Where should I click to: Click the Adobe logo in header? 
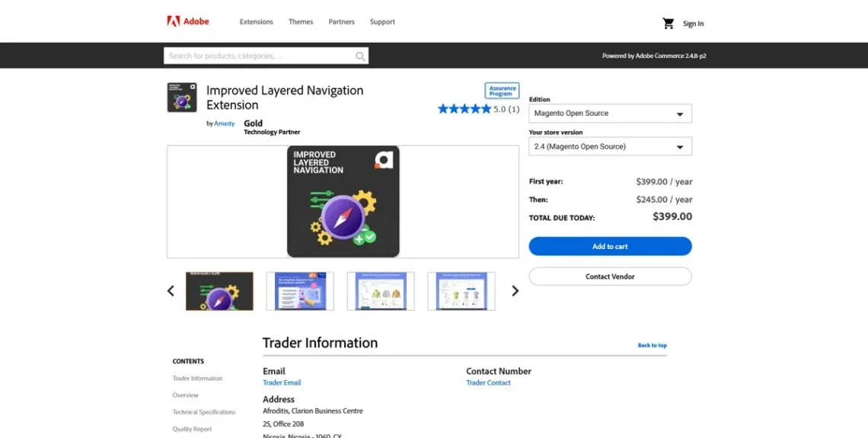(x=187, y=21)
